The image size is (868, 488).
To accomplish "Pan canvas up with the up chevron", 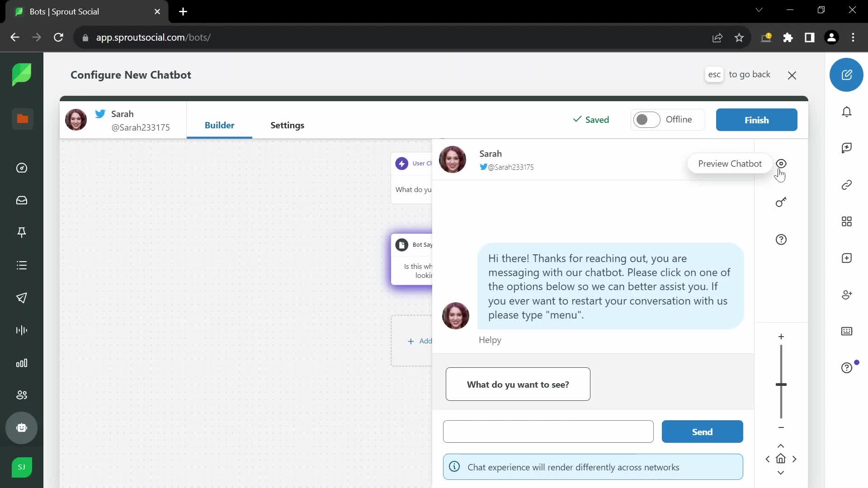I will pyautogui.click(x=781, y=446).
